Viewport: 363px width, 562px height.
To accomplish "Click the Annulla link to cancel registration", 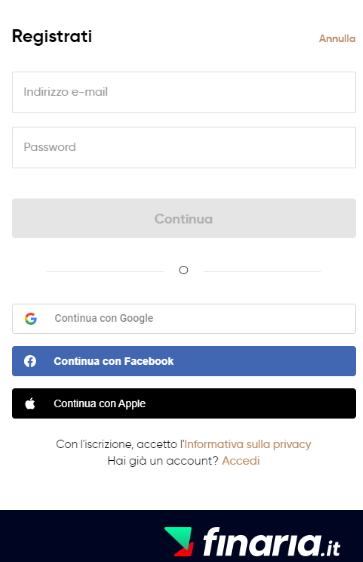I will tap(337, 38).
